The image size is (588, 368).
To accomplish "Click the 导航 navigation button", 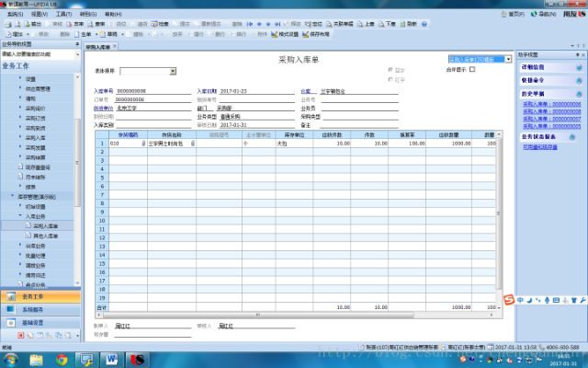I will pos(543,14).
